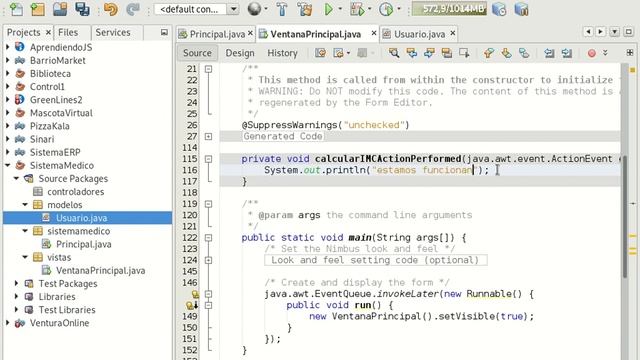640x360 pixels.
Task: Open Run project dropdown arrow
Action: point(340,9)
